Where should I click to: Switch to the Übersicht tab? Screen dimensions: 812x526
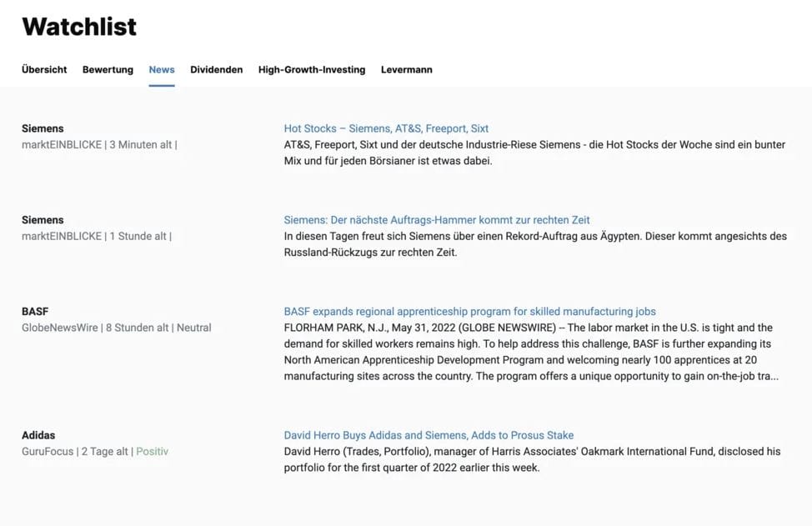[43, 70]
